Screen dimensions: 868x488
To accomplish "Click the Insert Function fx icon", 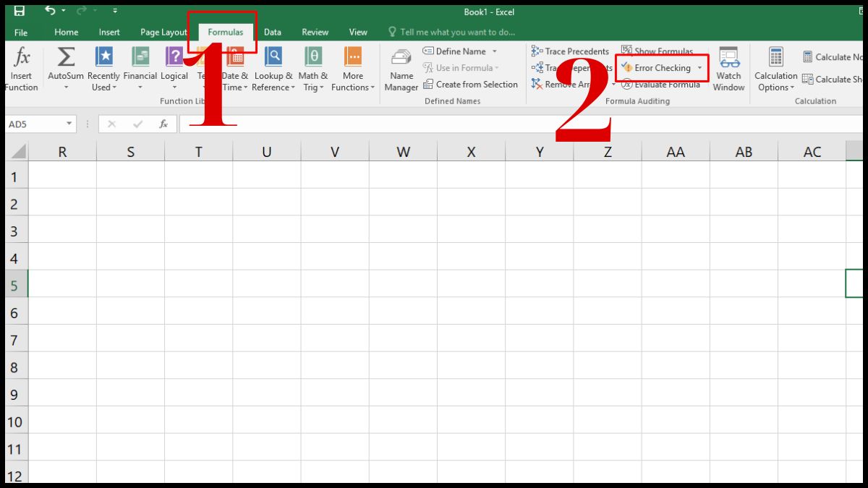I will pos(21,69).
